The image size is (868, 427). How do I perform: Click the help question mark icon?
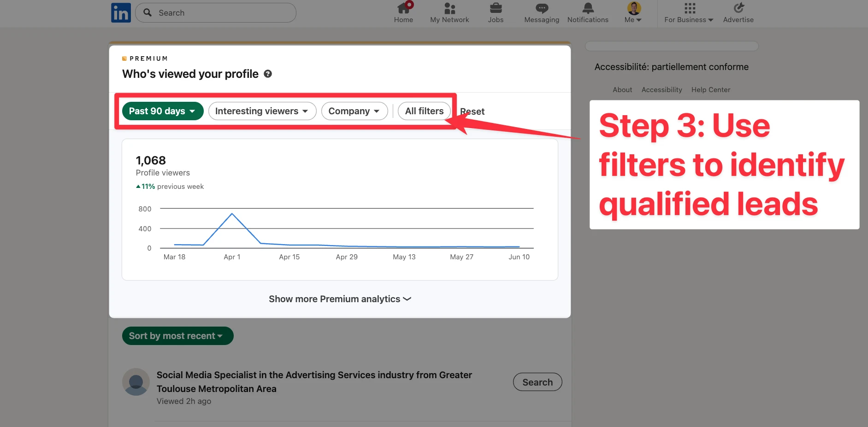tap(268, 74)
